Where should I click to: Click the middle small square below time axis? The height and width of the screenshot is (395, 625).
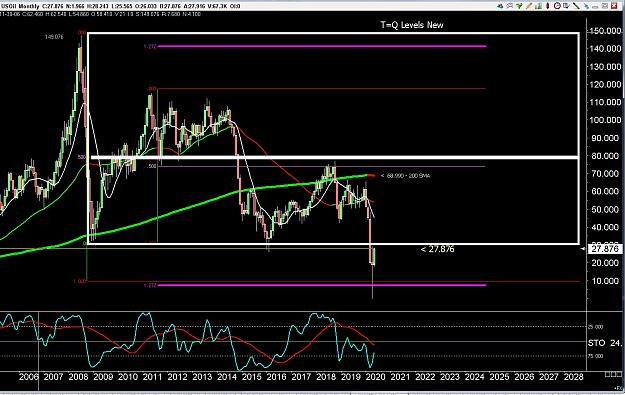[x=614, y=374]
